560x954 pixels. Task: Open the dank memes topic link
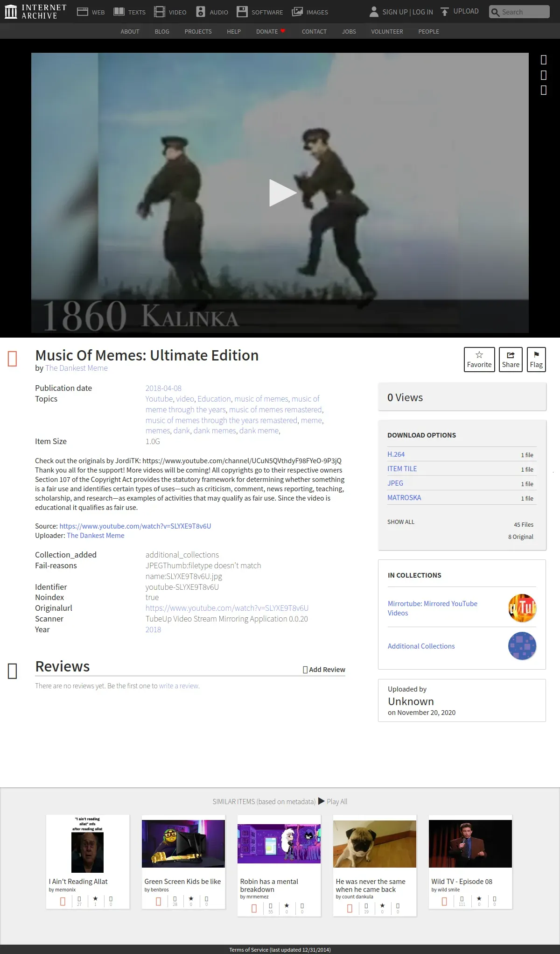pos(215,431)
